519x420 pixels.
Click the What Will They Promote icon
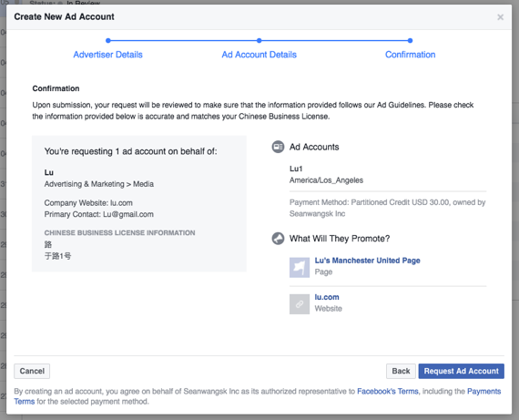tap(278, 239)
